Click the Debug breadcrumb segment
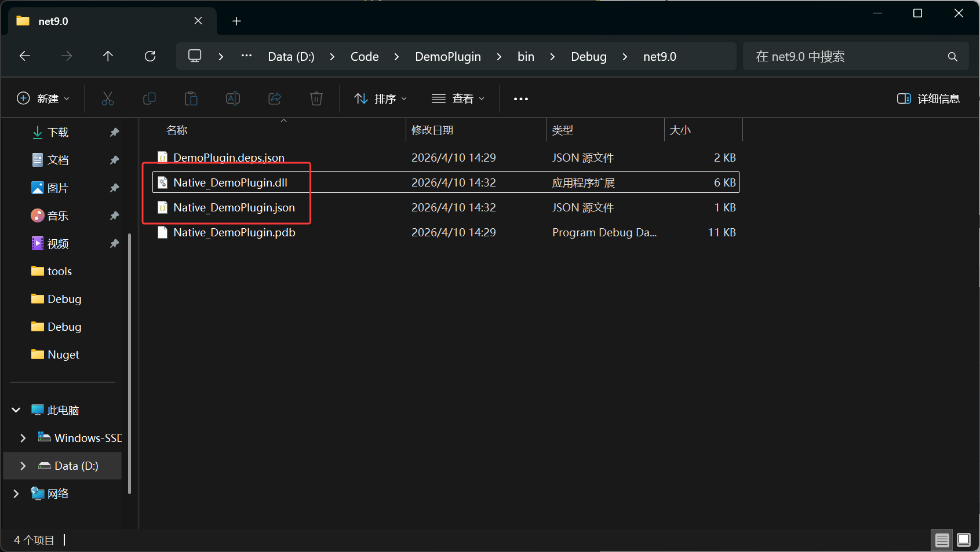The width and height of the screenshot is (980, 552). [x=588, y=57]
